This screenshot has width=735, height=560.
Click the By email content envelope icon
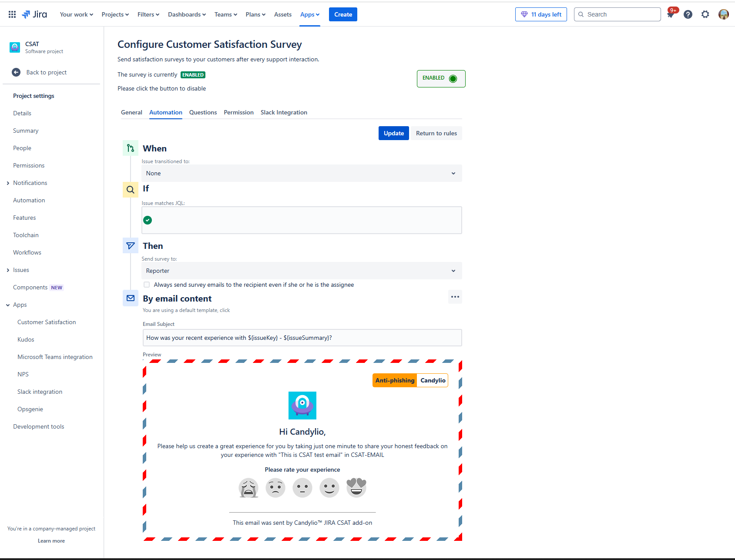coord(131,298)
